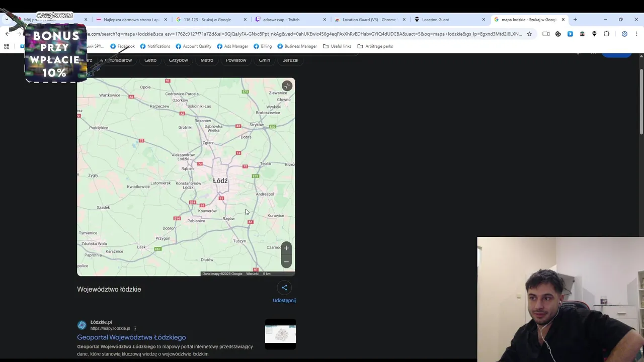Click the 'Udostępnij' share link
Image resolution: width=644 pixels, height=362 pixels.
coord(284,301)
